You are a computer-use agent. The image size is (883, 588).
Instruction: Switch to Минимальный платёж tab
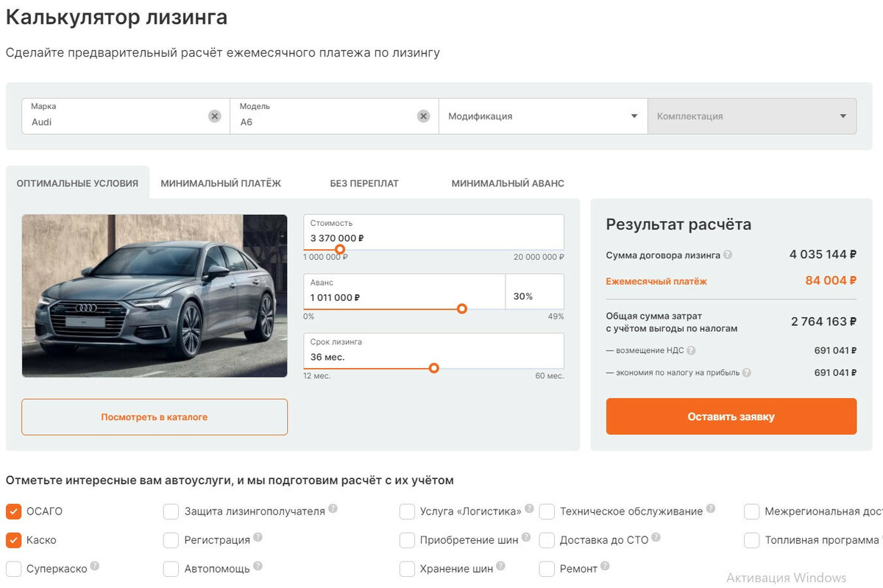(x=221, y=183)
